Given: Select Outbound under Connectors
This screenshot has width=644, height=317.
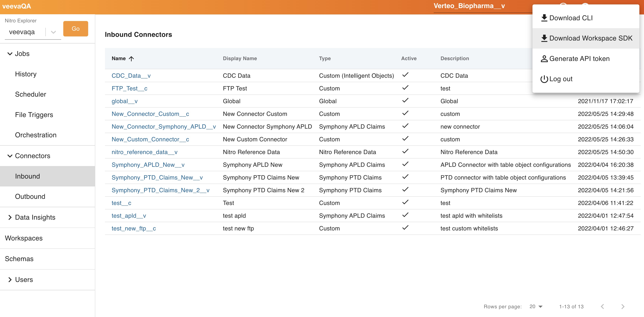Looking at the screenshot, I should (30, 197).
